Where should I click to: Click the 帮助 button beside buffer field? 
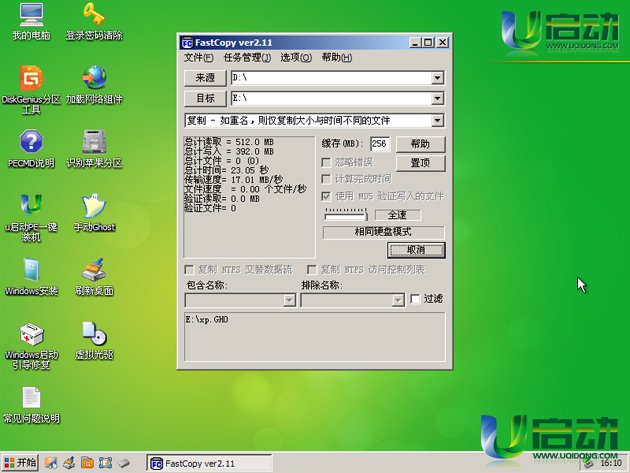pos(420,144)
